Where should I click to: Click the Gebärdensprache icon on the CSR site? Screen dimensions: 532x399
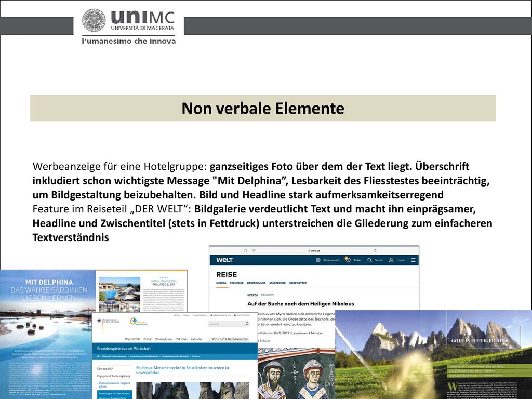(211, 315)
